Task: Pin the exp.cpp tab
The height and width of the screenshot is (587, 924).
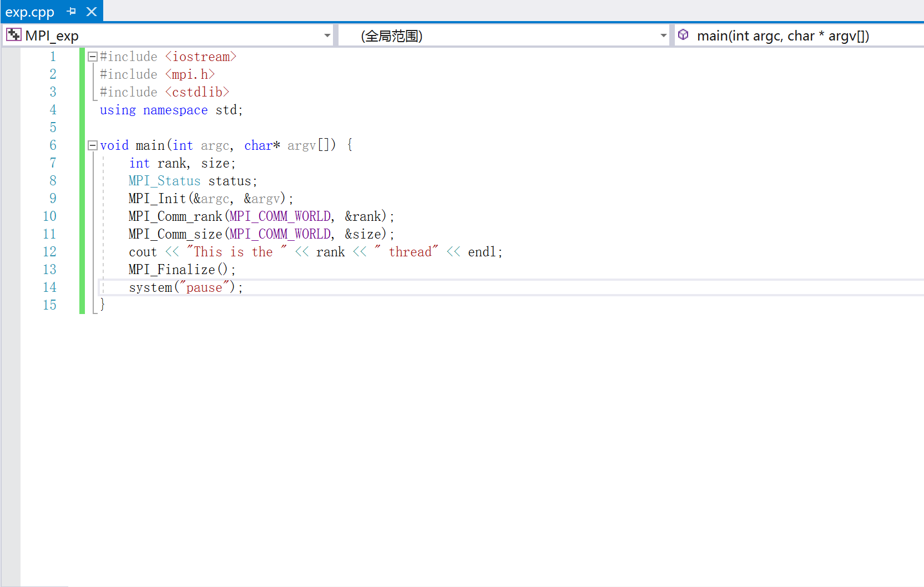Action: coord(72,11)
